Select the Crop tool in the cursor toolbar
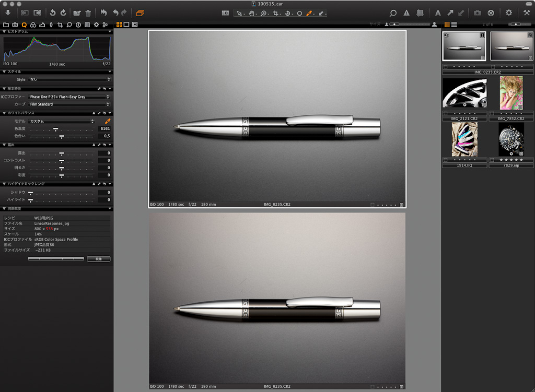535x392 pixels. [x=275, y=13]
